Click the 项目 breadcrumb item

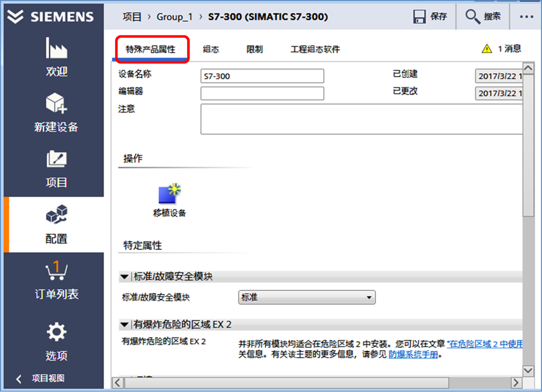[132, 17]
